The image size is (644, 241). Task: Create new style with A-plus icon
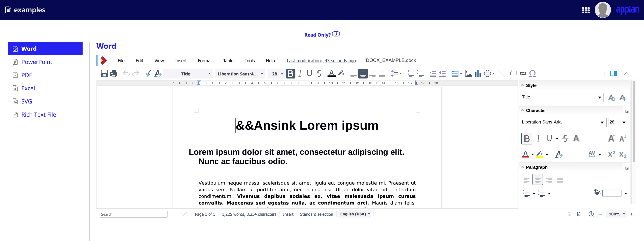623,98
